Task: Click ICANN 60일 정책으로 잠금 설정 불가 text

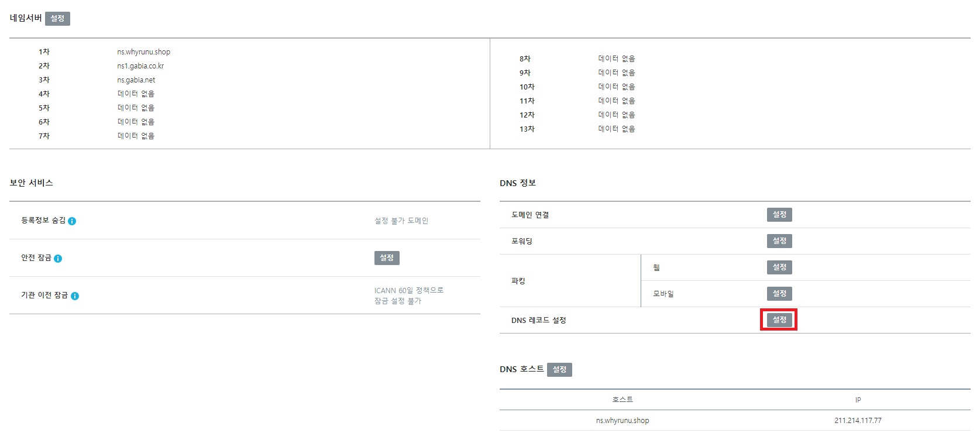Action: tap(409, 295)
